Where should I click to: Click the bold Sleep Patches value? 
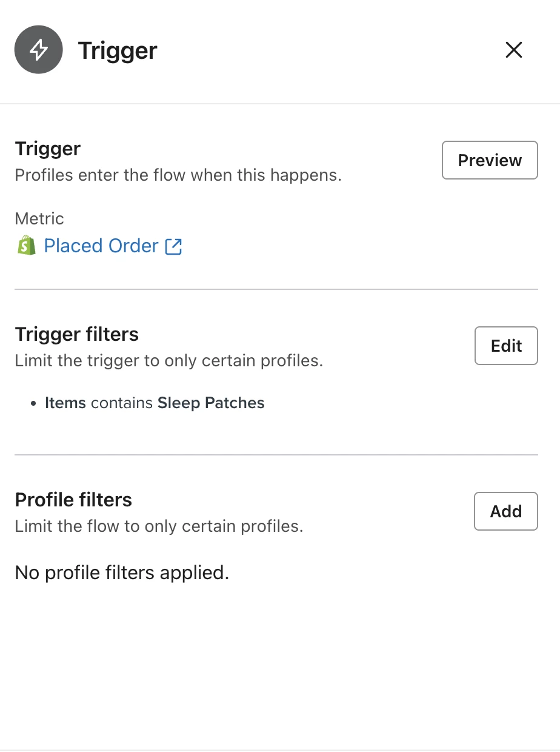pos(211,403)
